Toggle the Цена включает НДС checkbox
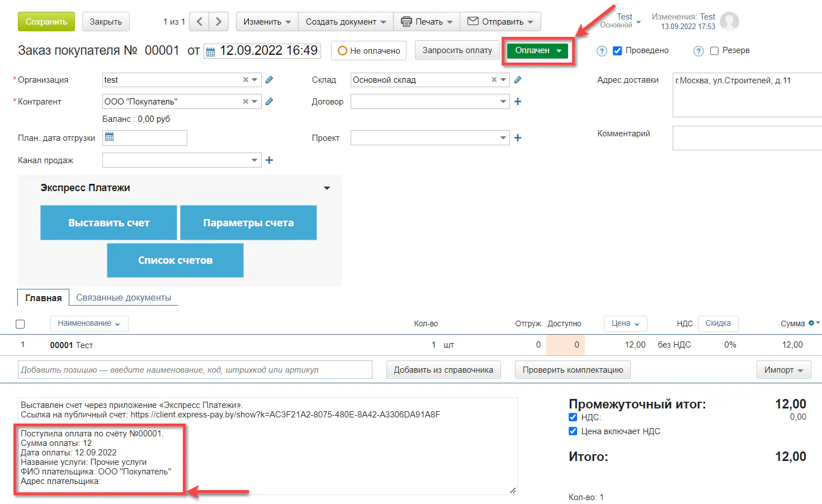Viewport: 822px width, 504px height. tap(573, 431)
